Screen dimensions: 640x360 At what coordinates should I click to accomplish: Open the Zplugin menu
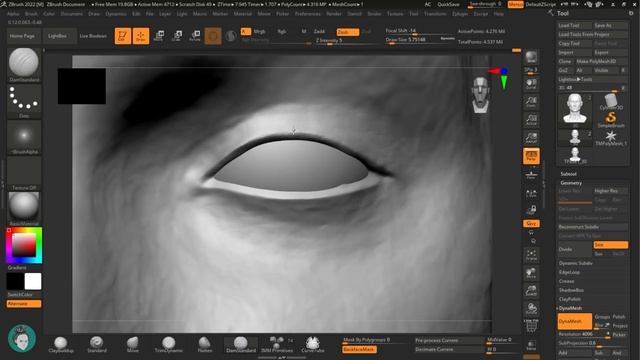pos(460,14)
